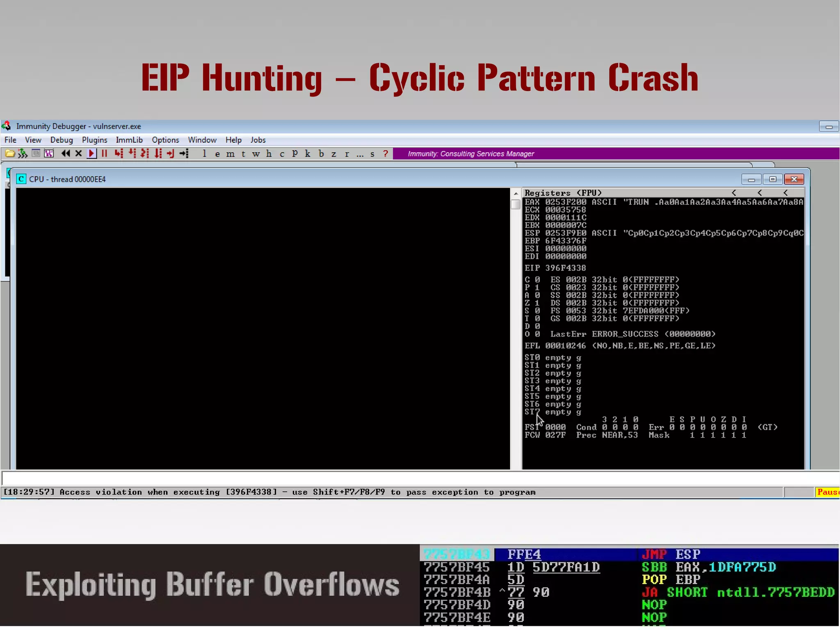Click the command input field above status bar
The height and width of the screenshot is (630, 840).
click(x=420, y=479)
